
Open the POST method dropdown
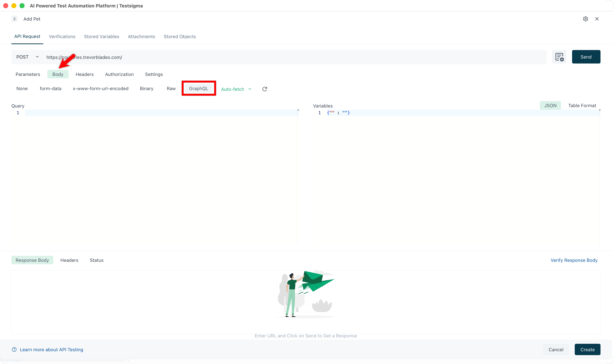(x=27, y=57)
